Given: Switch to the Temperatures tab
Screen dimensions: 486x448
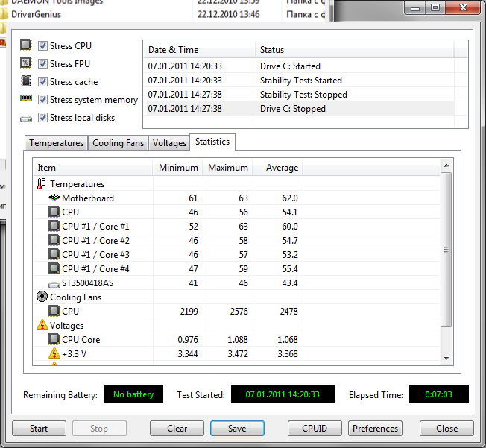Looking at the screenshot, I should coord(57,143).
